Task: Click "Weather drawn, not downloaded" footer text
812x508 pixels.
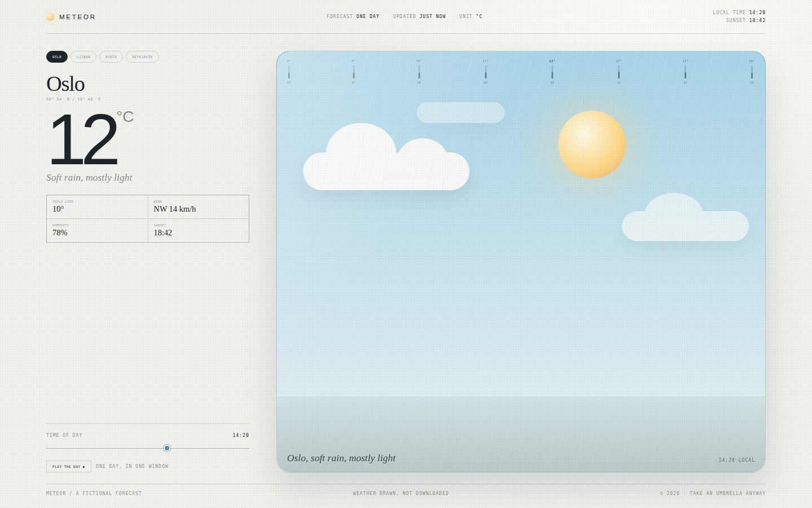Action: click(401, 493)
